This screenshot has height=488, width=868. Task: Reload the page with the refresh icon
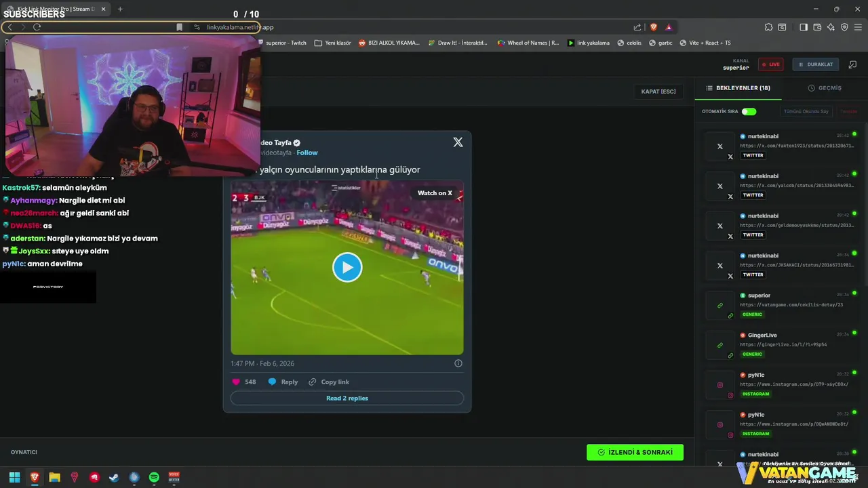37,27
